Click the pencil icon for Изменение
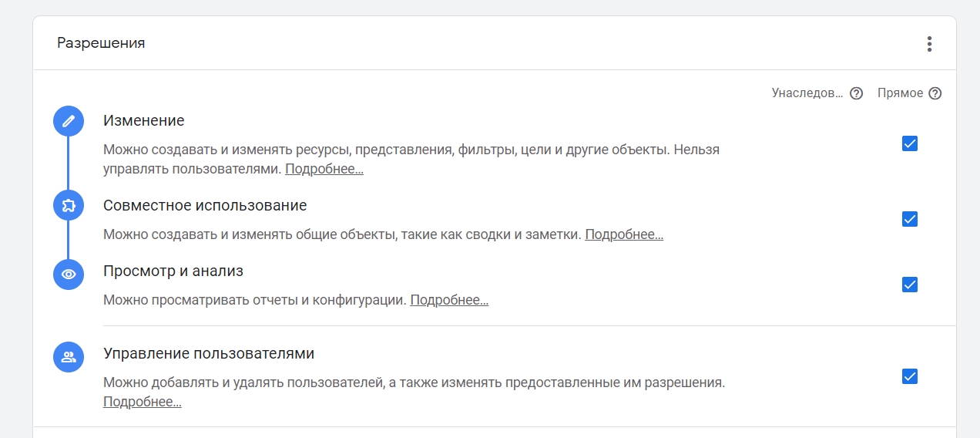The image size is (980, 438). coord(68,121)
